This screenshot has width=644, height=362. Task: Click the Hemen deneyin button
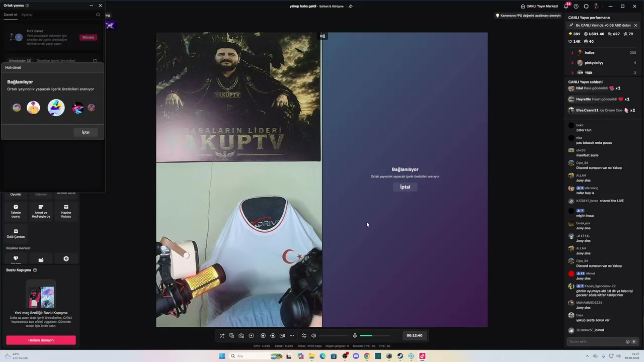[41, 340]
